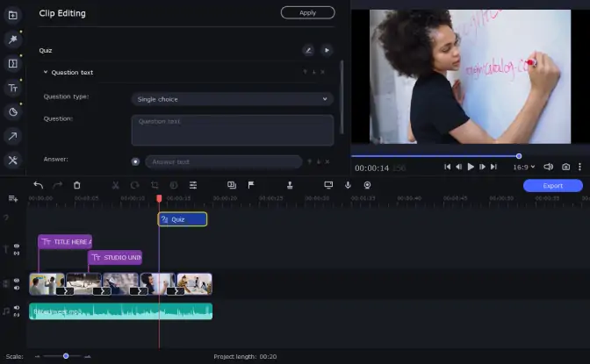Remove the Question text block

click(322, 72)
